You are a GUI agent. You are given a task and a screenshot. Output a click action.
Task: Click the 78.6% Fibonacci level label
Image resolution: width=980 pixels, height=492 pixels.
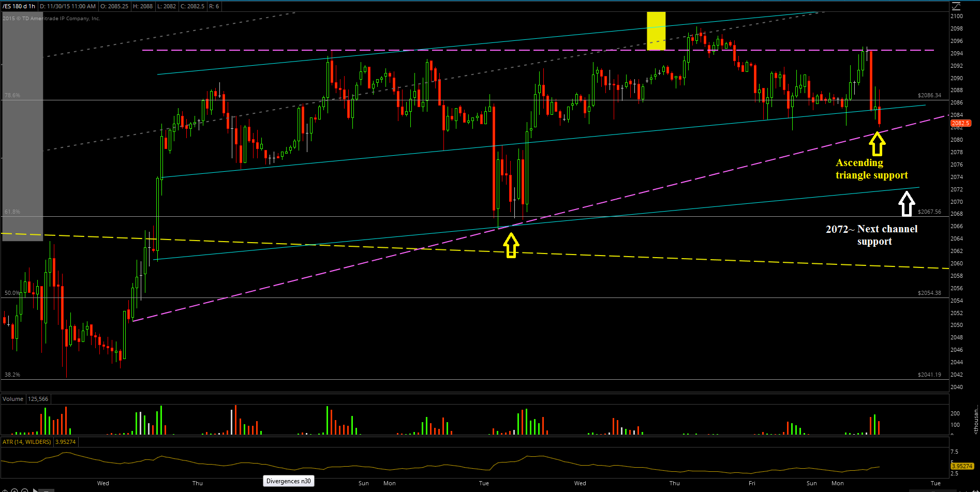tap(12, 96)
